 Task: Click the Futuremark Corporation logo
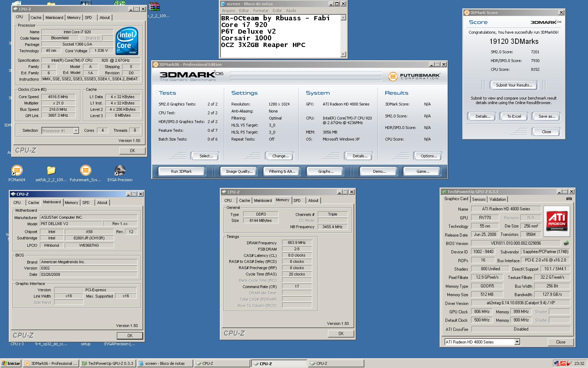tap(414, 76)
